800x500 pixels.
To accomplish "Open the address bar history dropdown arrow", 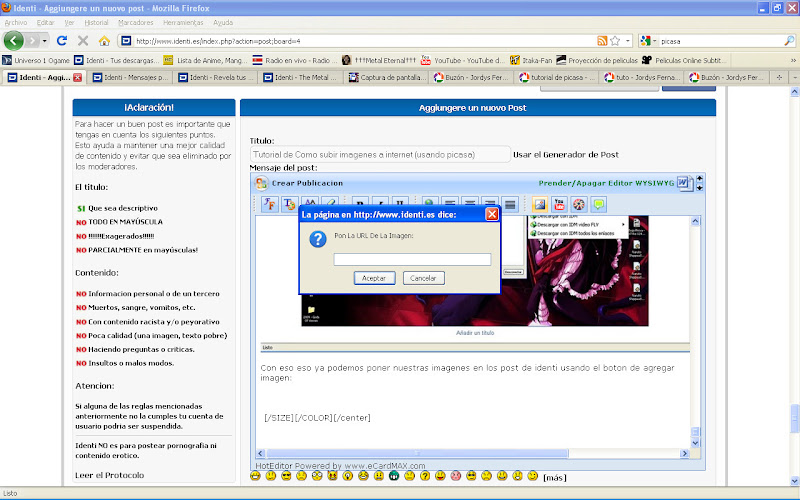I will pyautogui.click(x=628, y=41).
